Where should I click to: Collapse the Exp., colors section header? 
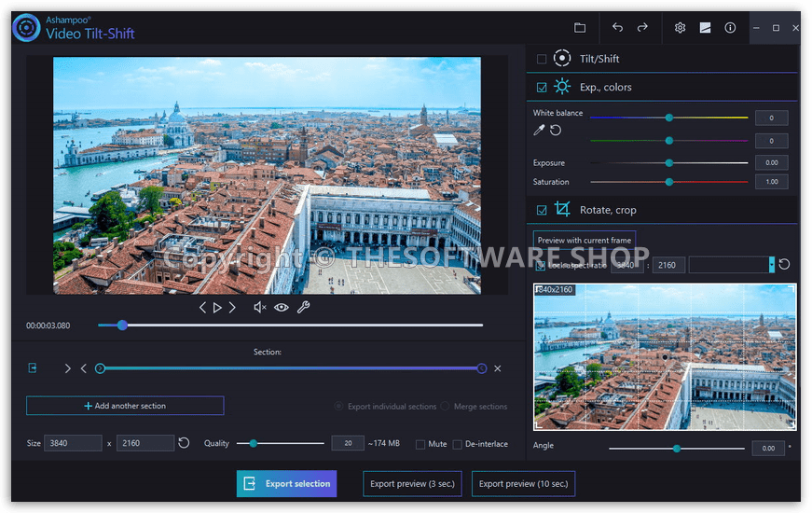pyautogui.click(x=605, y=88)
